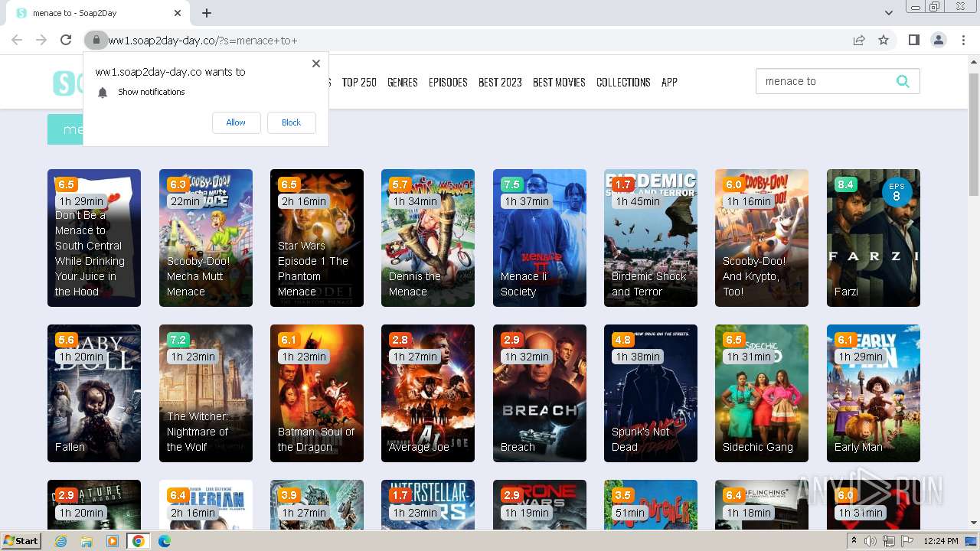This screenshot has height=551, width=980.
Task: Open Chrome profile menu
Action: click(939, 41)
